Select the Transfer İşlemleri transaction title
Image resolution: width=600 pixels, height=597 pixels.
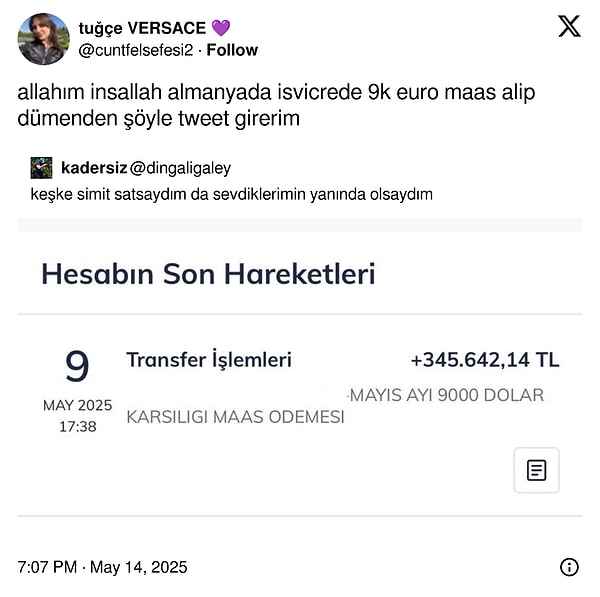pyautogui.click(x=208, y=360)
